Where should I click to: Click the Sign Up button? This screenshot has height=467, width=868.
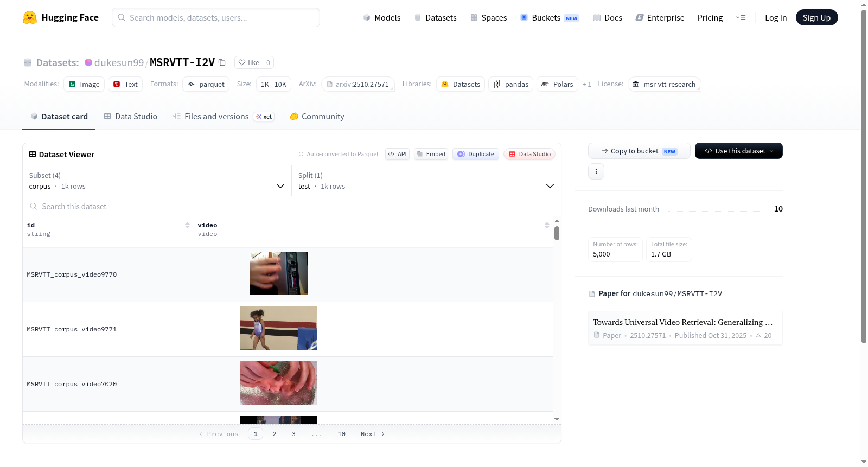pyautogui.click(x=816, y=17)
